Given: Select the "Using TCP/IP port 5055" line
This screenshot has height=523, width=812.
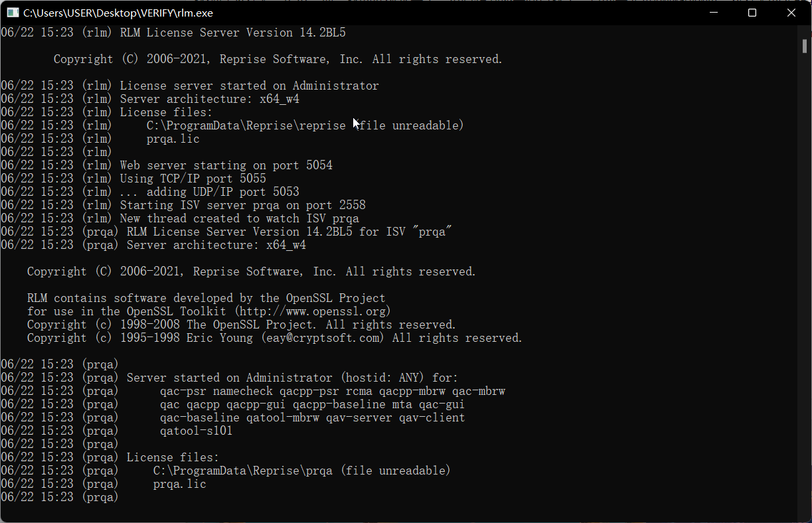Looking at the screenshot, I should coord(193,179).
